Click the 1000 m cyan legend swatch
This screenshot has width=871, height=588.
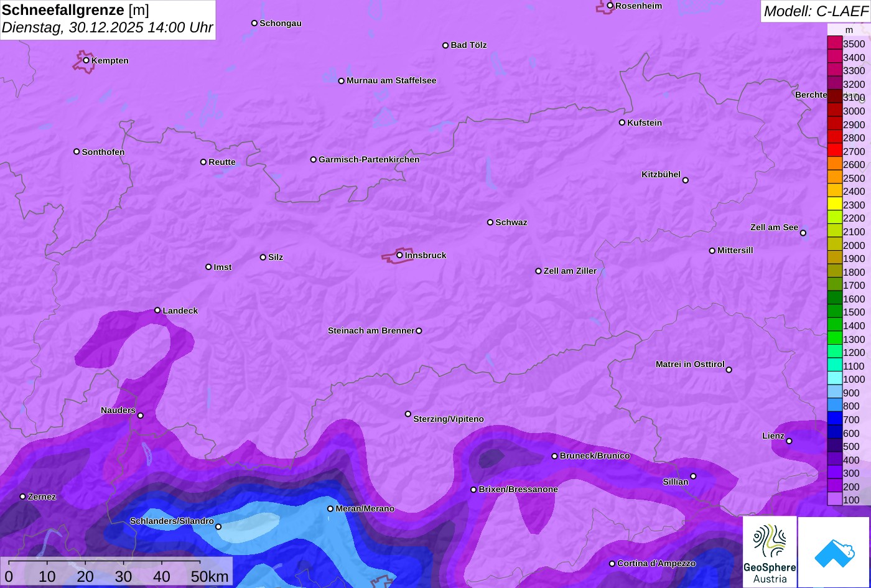[834, 379]
